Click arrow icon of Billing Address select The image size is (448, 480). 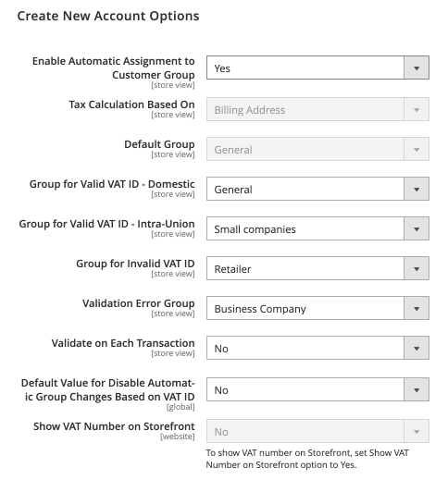(417, 110)
